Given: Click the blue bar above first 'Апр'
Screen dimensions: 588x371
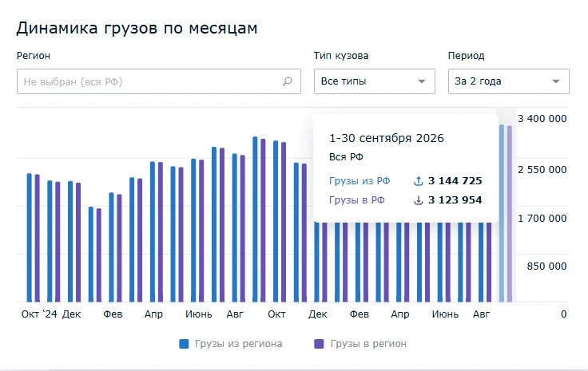Looking at the screenshot, I should [153, 231].
